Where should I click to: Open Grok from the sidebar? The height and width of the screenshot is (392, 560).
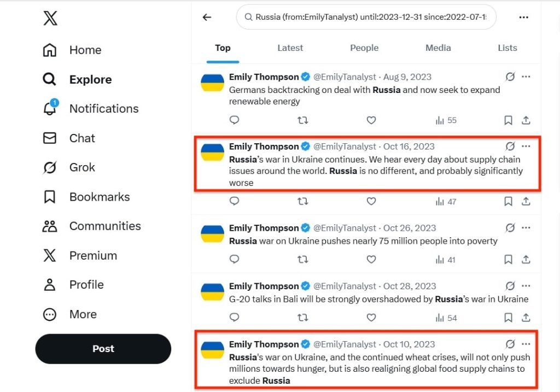(x=81, y=168)
